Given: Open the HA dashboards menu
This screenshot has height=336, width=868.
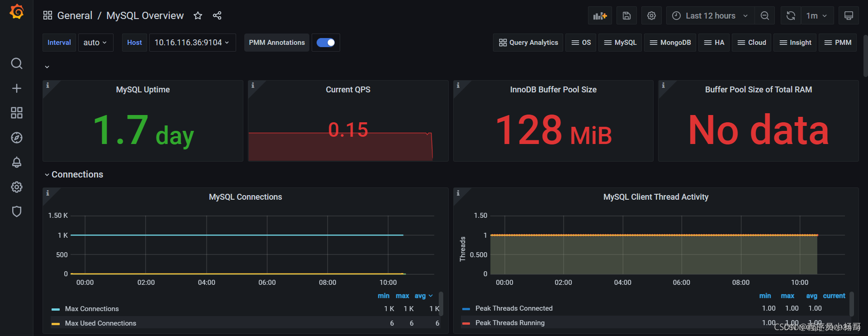Looking at the screenshot, I should pos(714,43).
